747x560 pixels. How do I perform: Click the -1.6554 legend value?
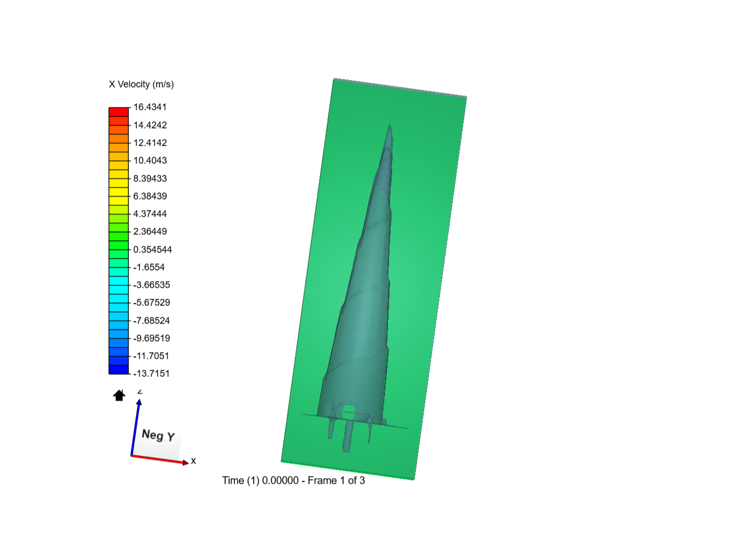pyautogui.click(x=149, y=267)
